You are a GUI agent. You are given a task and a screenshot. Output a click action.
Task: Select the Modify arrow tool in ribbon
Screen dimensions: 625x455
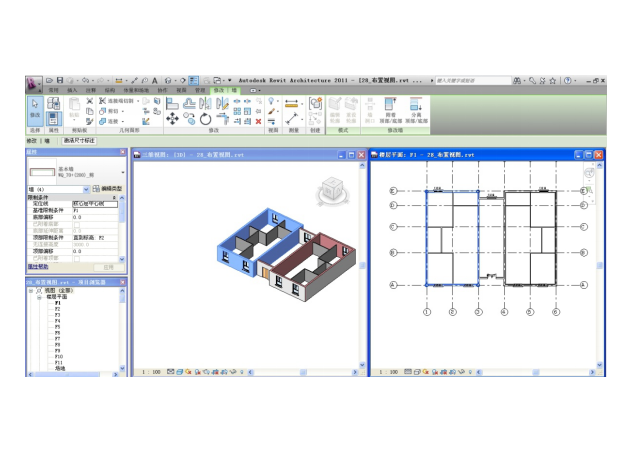tap(34, 108)
